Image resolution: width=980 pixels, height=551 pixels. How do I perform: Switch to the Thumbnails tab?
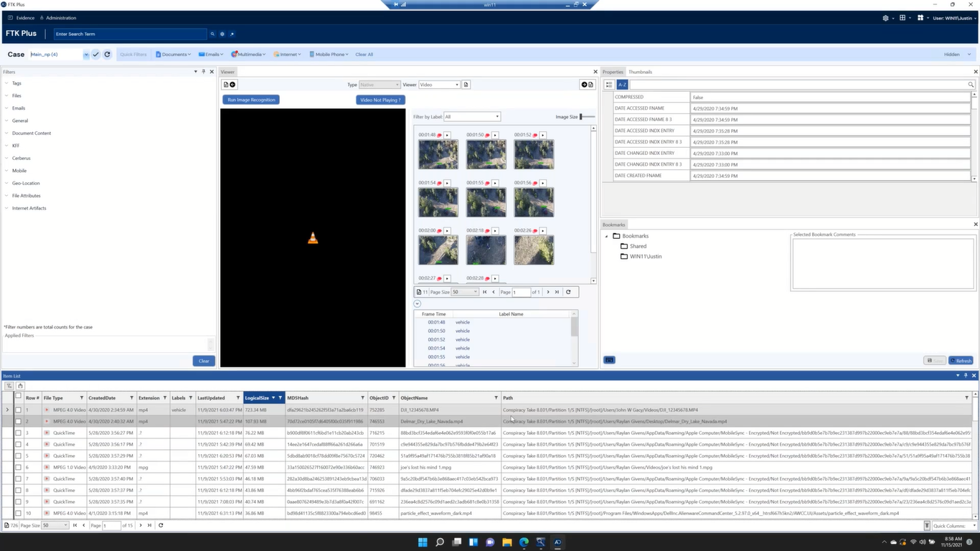pos(640,72)
